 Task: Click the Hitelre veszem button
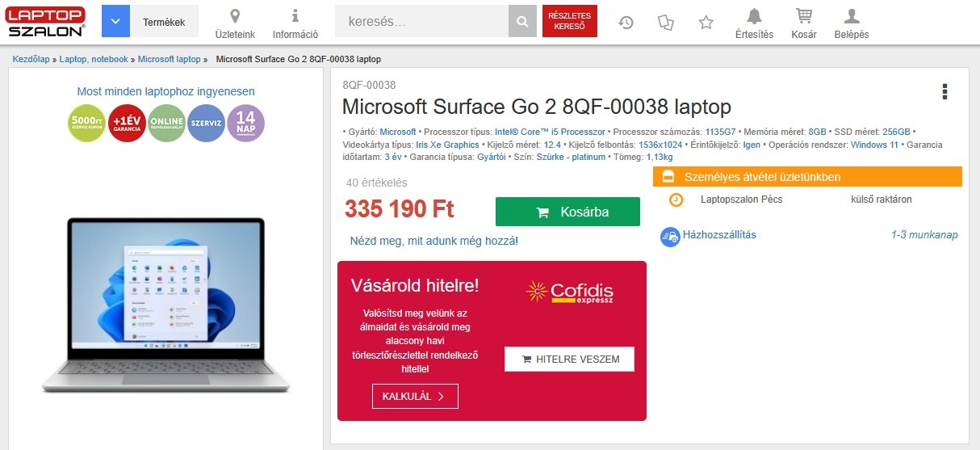tap(569, 360)
